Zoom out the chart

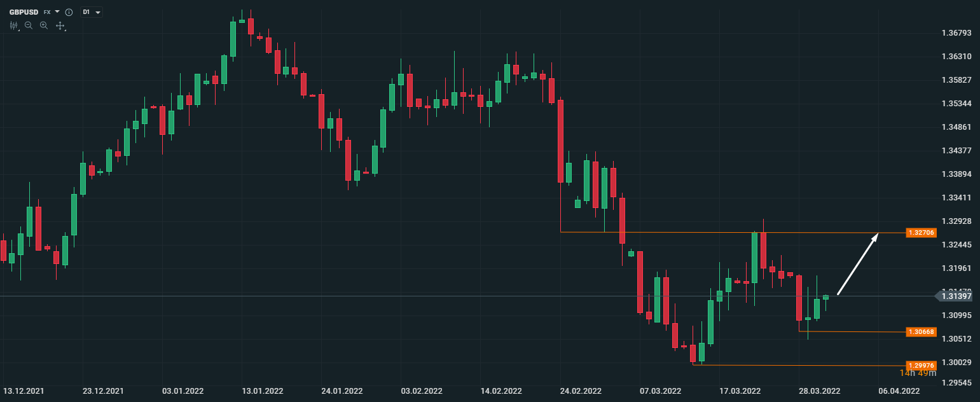coord(29,25)
